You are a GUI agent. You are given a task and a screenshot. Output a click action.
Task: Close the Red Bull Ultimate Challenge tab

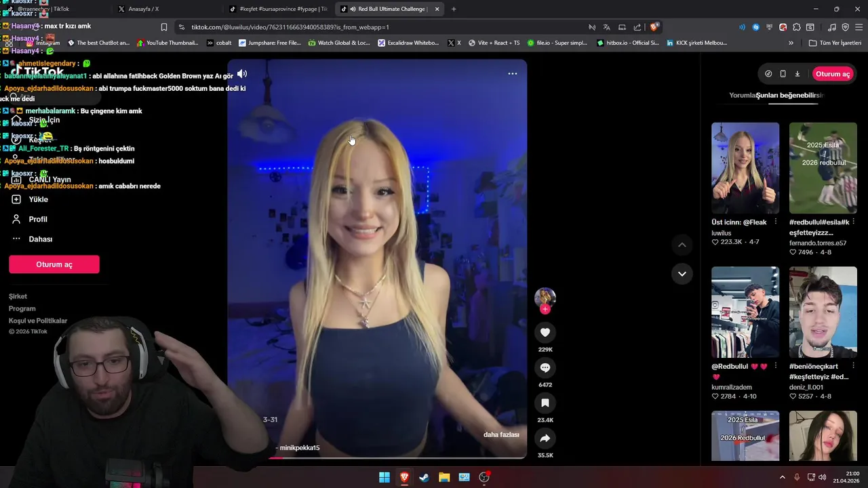pos(437,9)
